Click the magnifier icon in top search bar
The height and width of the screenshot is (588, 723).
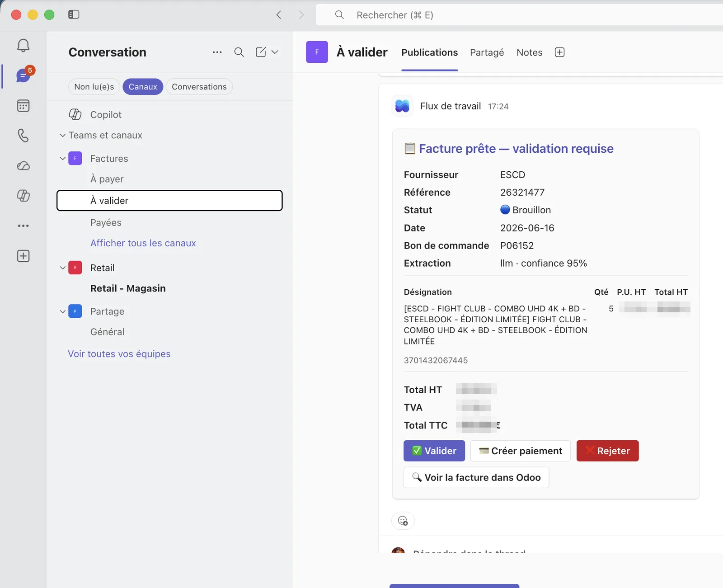click(x=339, y=15)
